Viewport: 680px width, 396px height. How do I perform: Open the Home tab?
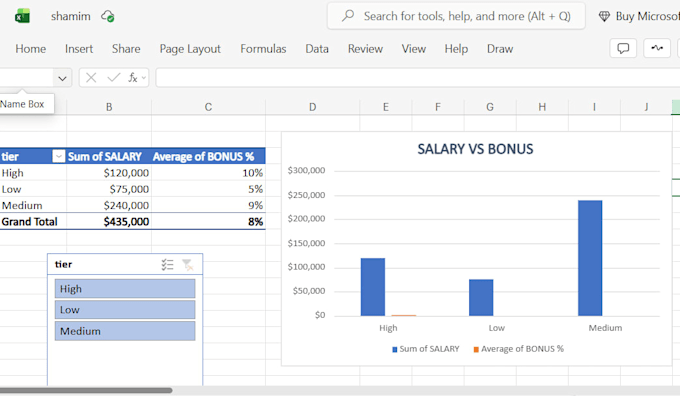pos(31,49)
